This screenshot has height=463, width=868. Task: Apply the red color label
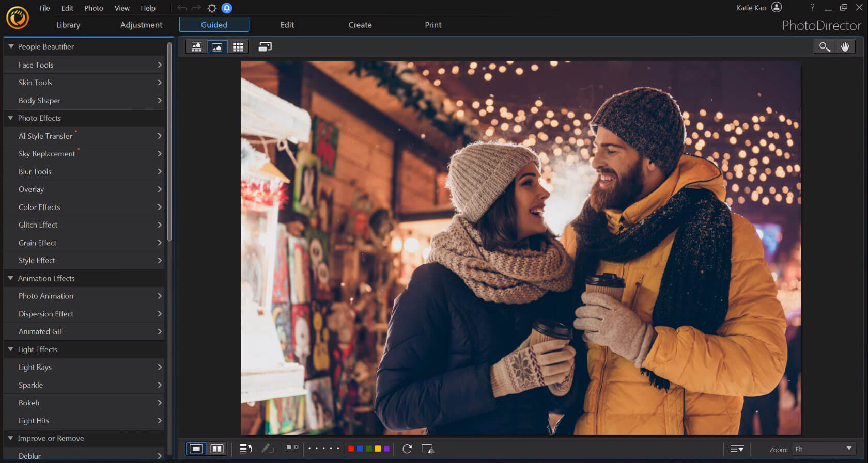351,449
